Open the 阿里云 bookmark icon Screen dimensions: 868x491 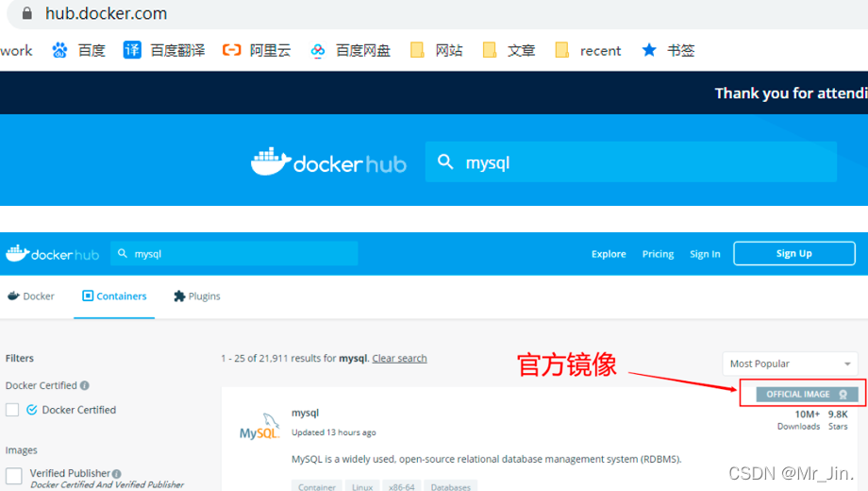[x=231, y=50]
